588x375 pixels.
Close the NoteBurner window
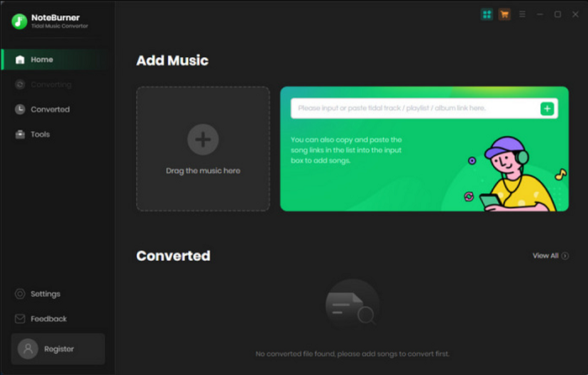click(x=575, y=14)
